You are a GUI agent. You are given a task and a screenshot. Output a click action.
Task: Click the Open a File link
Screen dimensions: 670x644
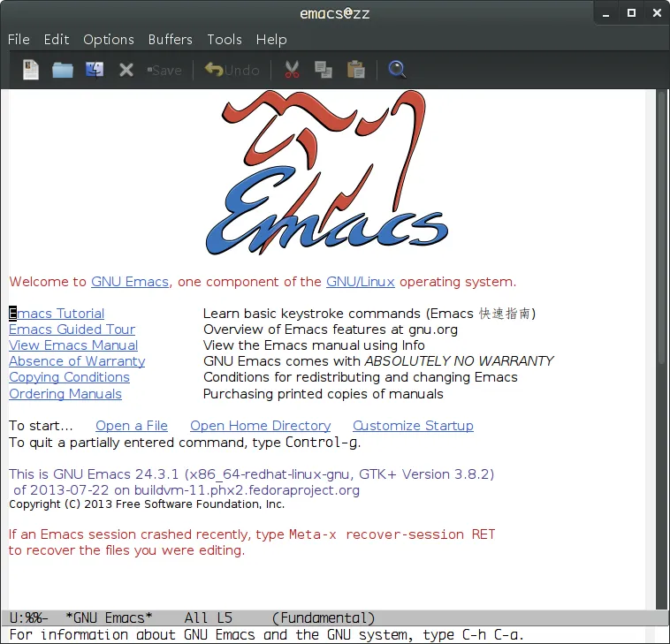click(132, 426)
